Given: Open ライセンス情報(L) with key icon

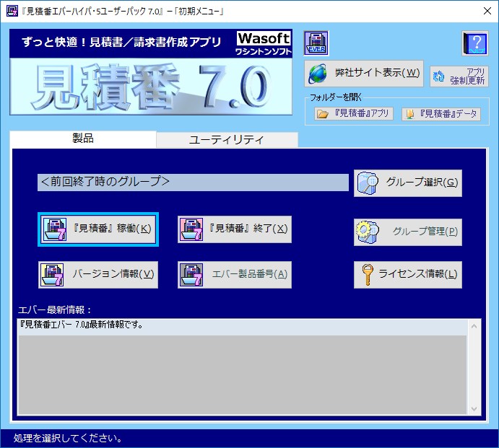Looking at the screenshot, I should pyautogui.click(x=408, y=275).
